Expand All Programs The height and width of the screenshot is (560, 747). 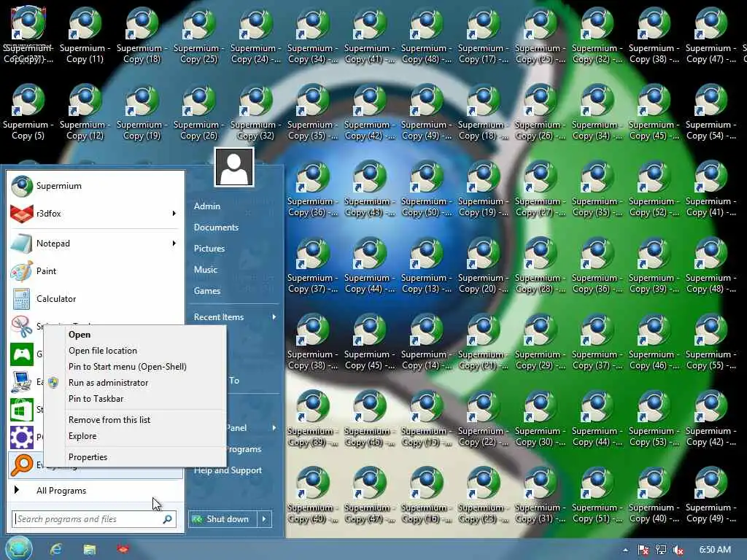tap(96, 491)
